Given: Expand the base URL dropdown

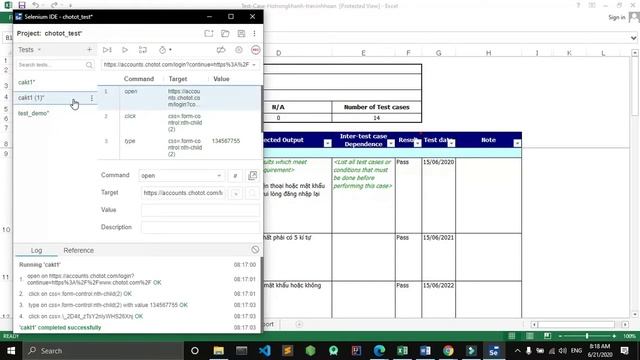Looking at the screenshot, I should [254, 65].
